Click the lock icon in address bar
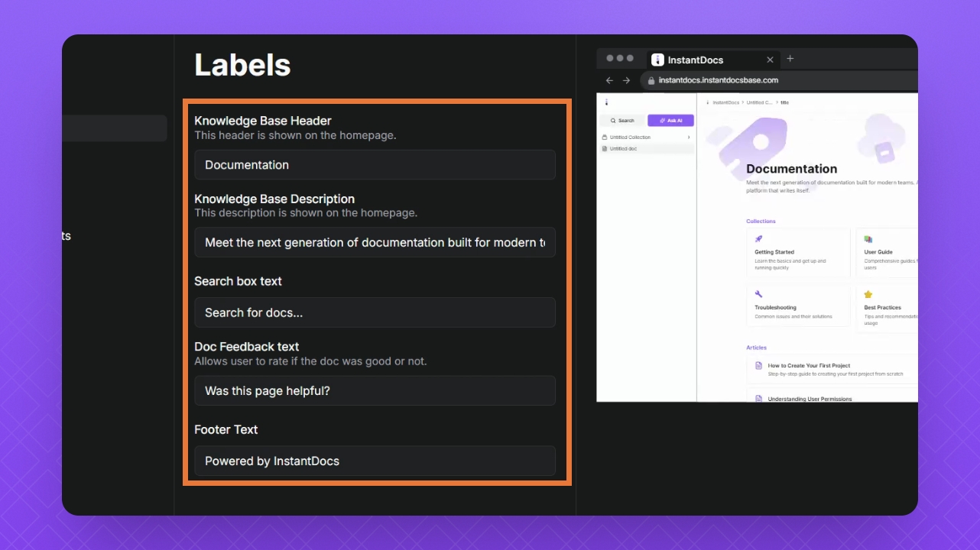Image resolution: width=980 pixels, height=550 pixels. point(651,80)
